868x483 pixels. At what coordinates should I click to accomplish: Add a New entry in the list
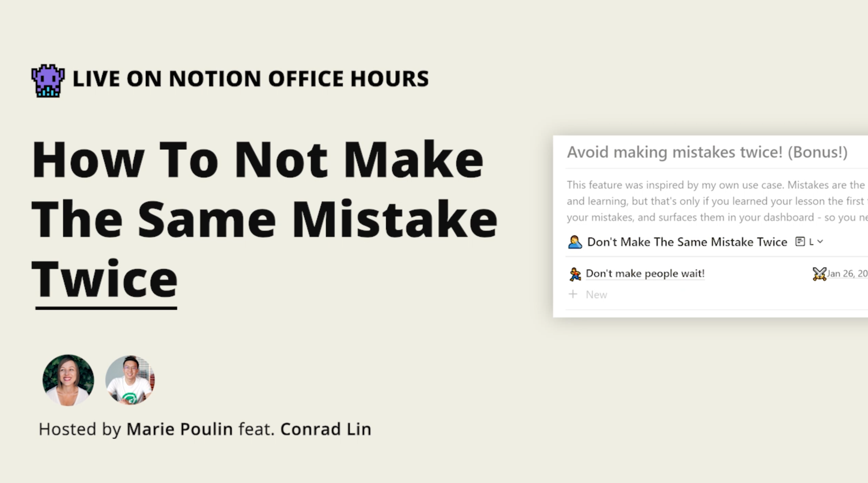click(x=596, y=295)
